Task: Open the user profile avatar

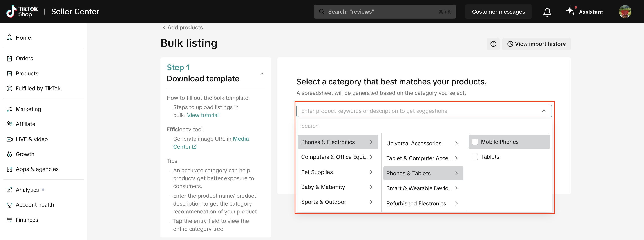Action: [x=625, y=12]
